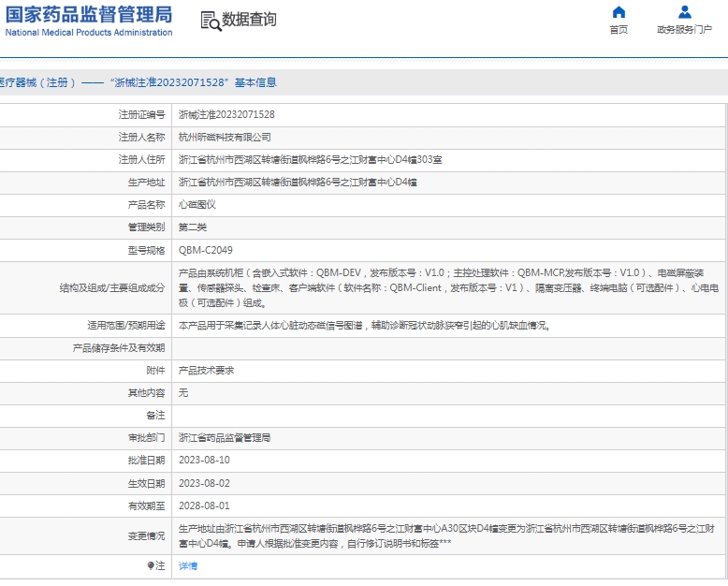Open the 政务服务门户 user icon
The image size is (728, 586).
pos(684,12)
